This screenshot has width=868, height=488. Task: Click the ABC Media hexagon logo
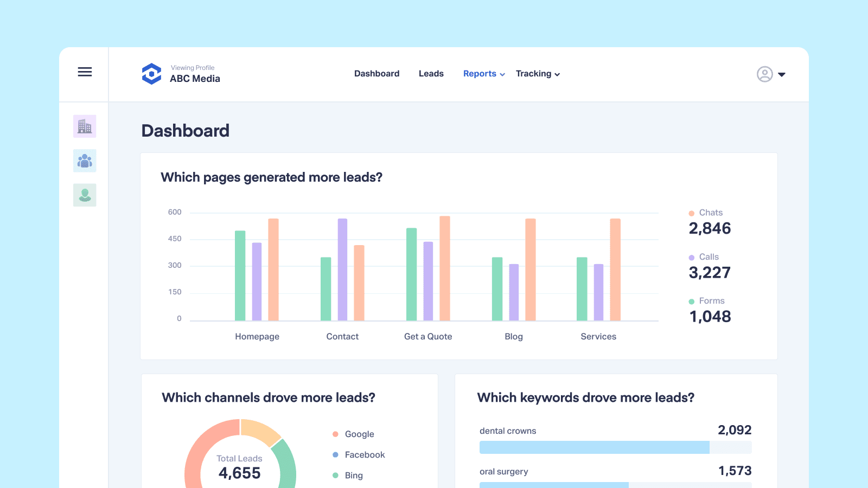click(x=152, y=74)
